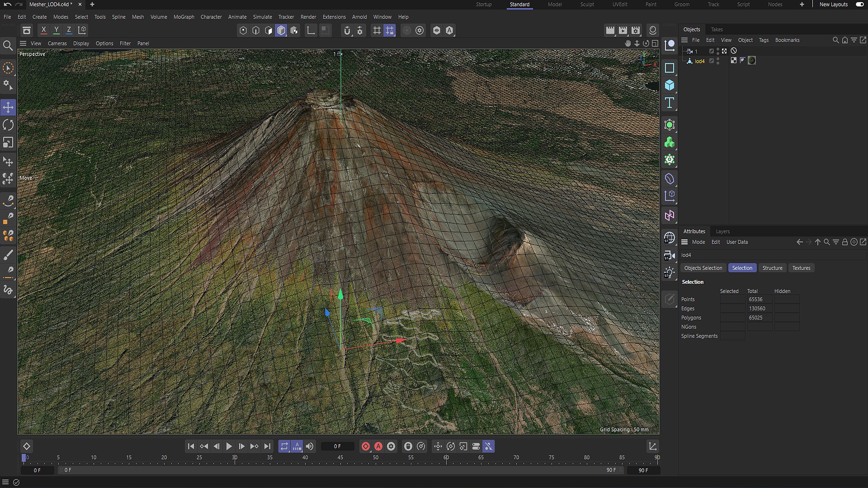Open Object Manager search icon
The width and height of the screenshot is (868, 488).
coord(835,40)
